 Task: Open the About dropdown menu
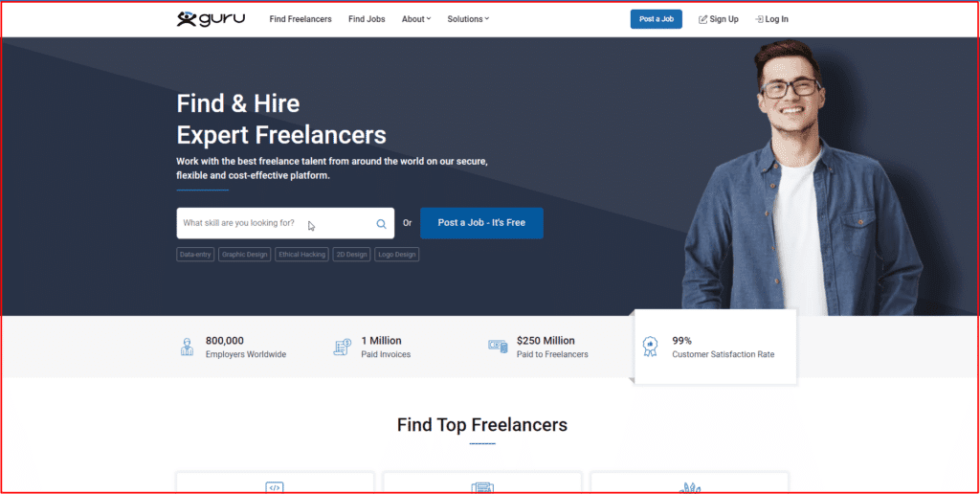(416, 19)
